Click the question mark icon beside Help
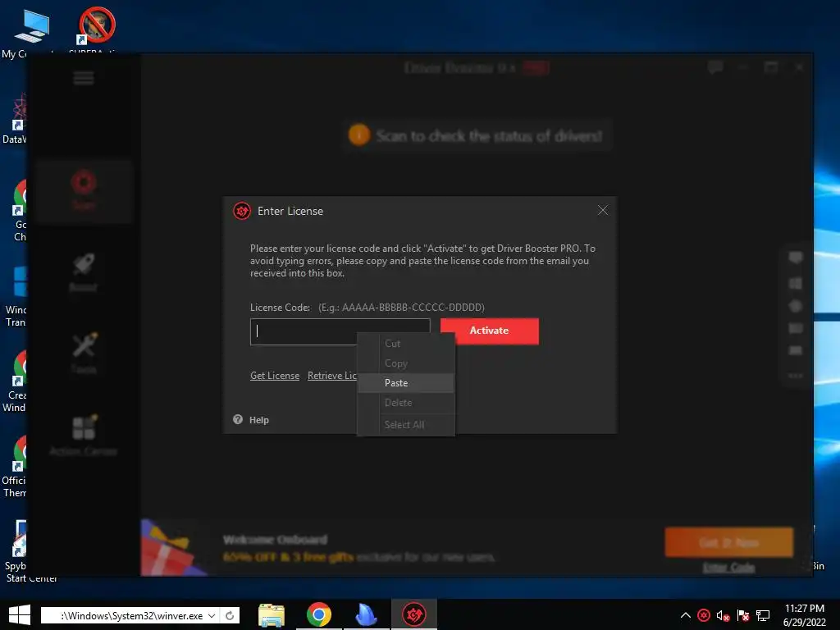The width and height of the screenshot is (840, 630). click(238, 419)
